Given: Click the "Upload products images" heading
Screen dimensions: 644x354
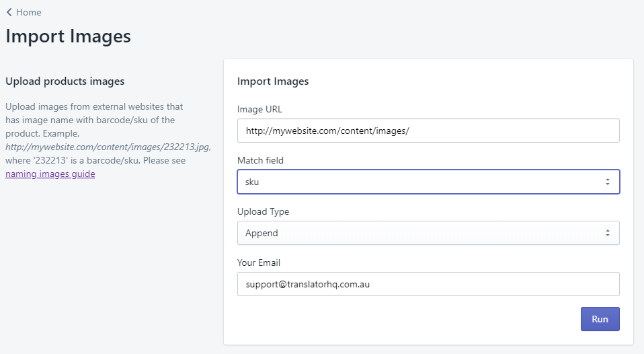Looking at the screenshot, I should [x=65, y=81].
